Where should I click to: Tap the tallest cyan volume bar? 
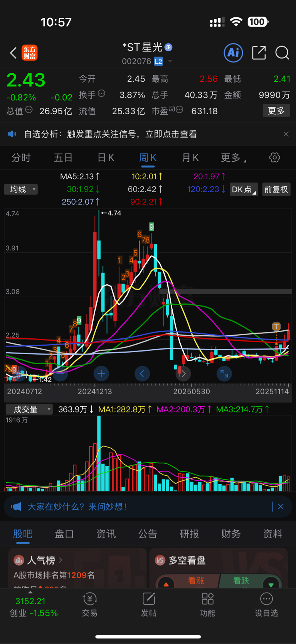[x=99, y=453]
